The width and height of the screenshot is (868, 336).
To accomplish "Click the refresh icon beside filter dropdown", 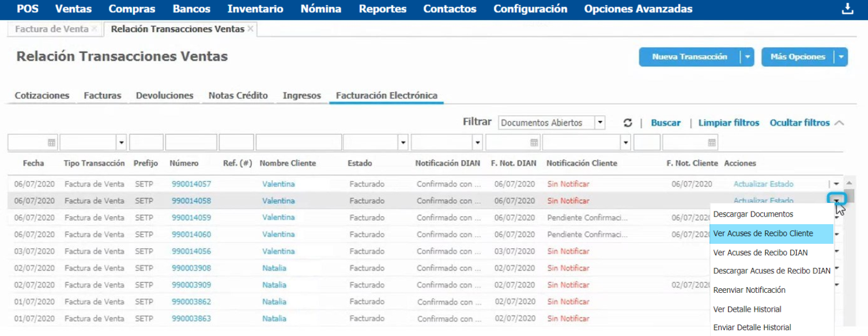I will pyautogui.click(x=628, y=123).
